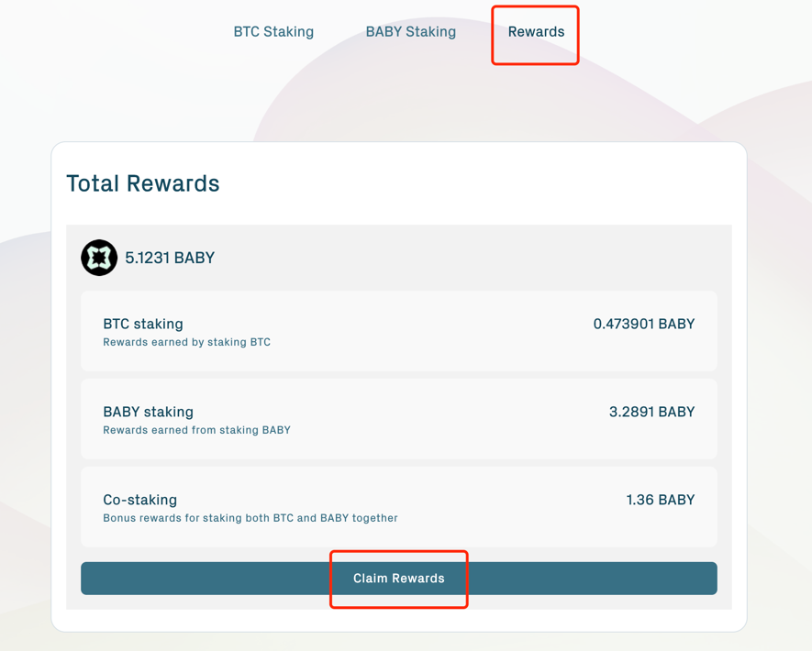Click the BTC staking row title
Image resolution: width=812 pixels, height=651 pixels.
(143, 324)
